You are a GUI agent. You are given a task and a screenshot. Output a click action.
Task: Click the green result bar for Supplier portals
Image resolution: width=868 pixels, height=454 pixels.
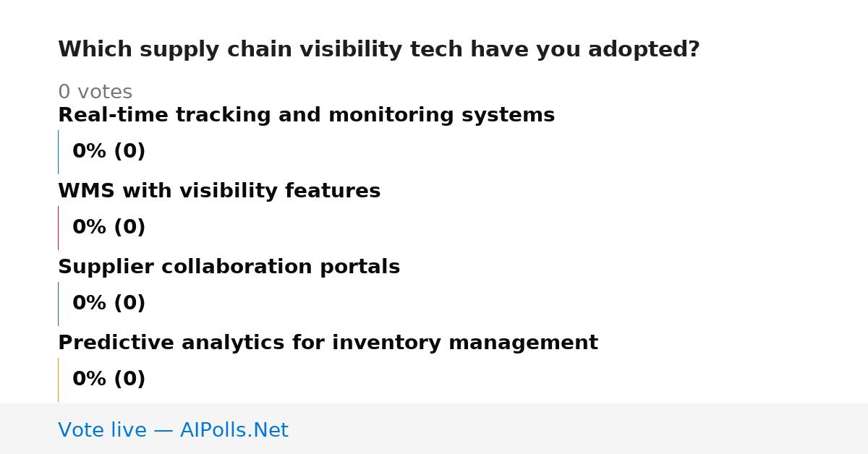tap(58, 304)
